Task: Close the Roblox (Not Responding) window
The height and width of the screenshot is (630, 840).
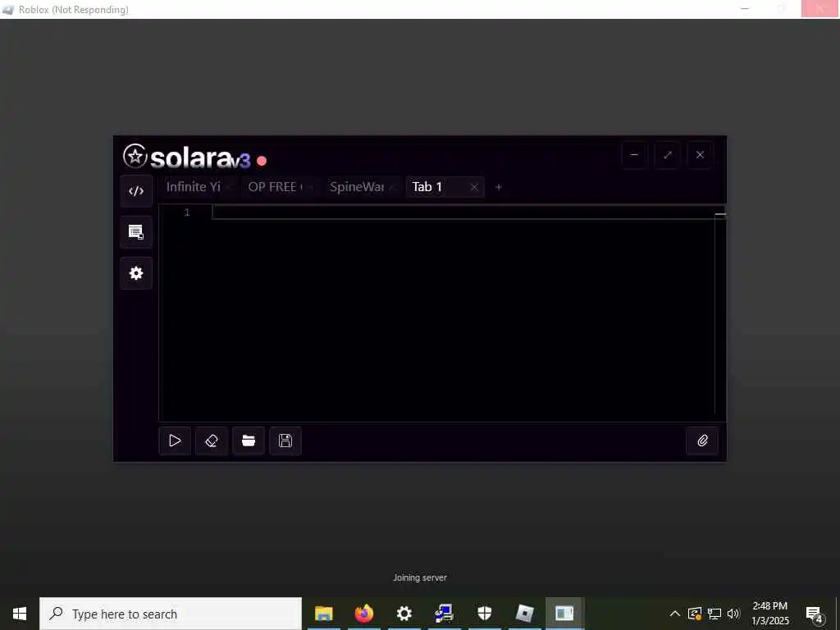Action: pyautogui.click(x=819, y=8)
